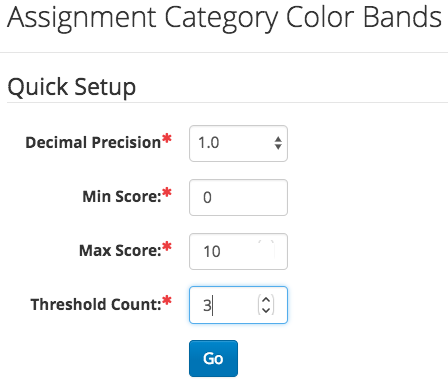Click the faint stepper in Max Score field
The width and height of the screenshot is (448, 387).
(x=266, y=249)
